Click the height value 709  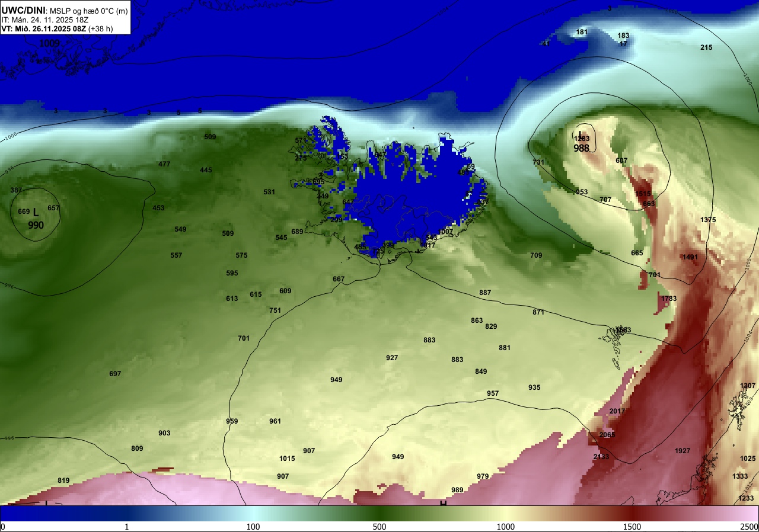click(x=536, y=255)
